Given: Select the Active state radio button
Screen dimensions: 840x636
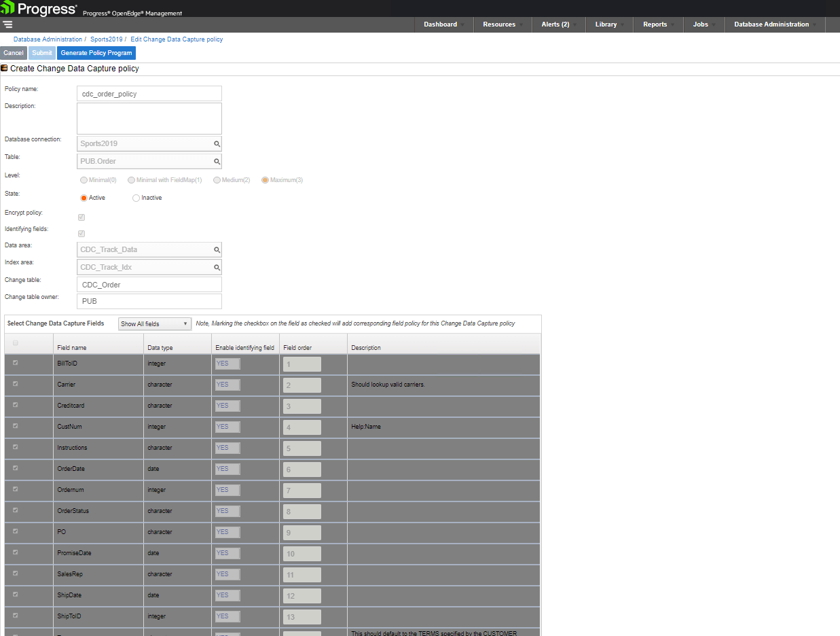Looking at the screenshot, I should (84, 198).
